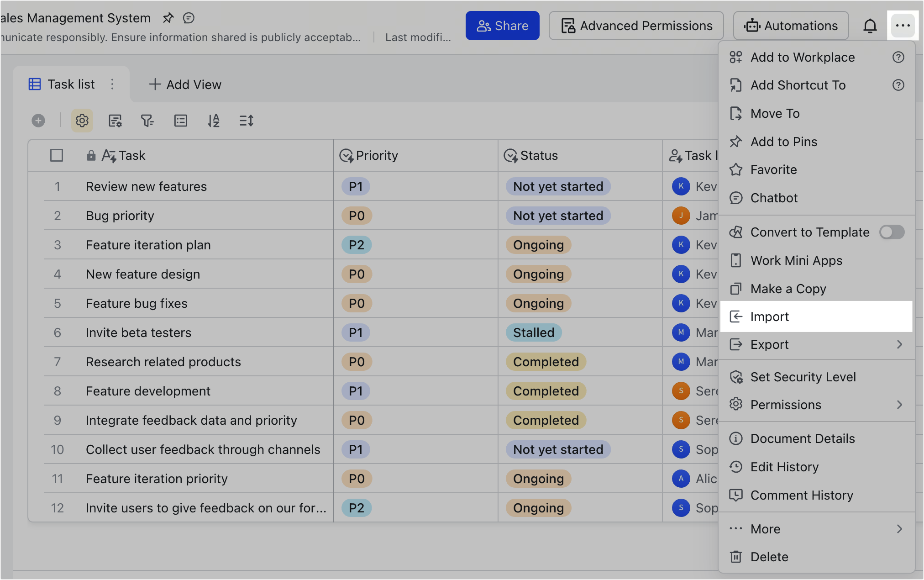The height and width of the screenshot is (580, 924).
Task: Click Delete in the menu
Action: [x=816, y=557]
